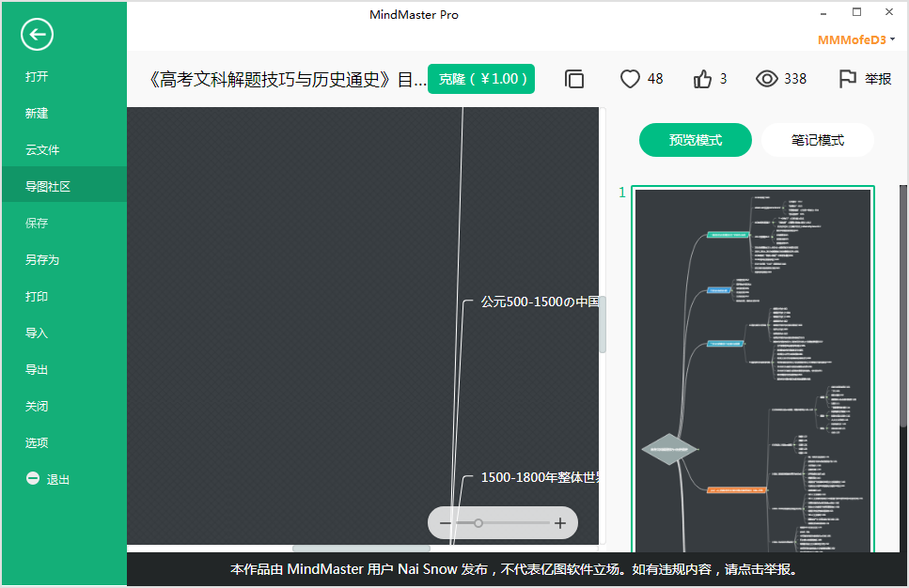Viewport: 909px width, 588px height.
Task: Switch to 预览模式 preview mode
Action: click(x=696, y=140)
